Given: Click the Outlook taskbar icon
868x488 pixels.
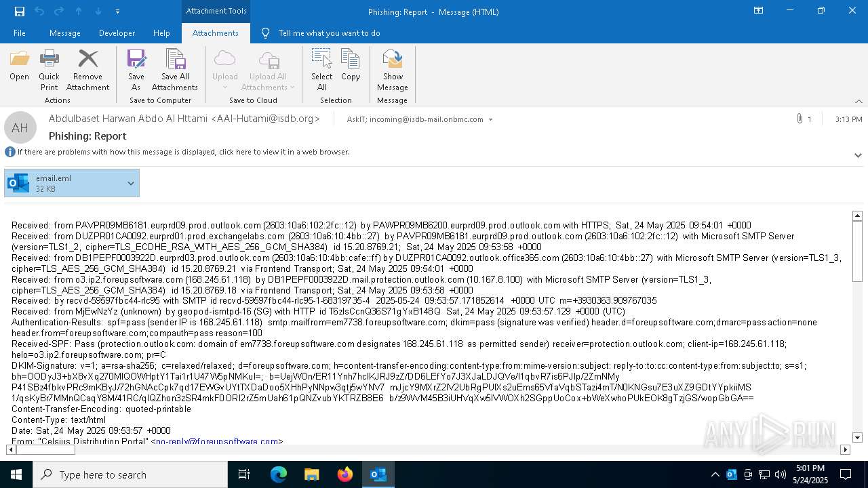Looking at the screenshot, I should click(x=378, y=474).
